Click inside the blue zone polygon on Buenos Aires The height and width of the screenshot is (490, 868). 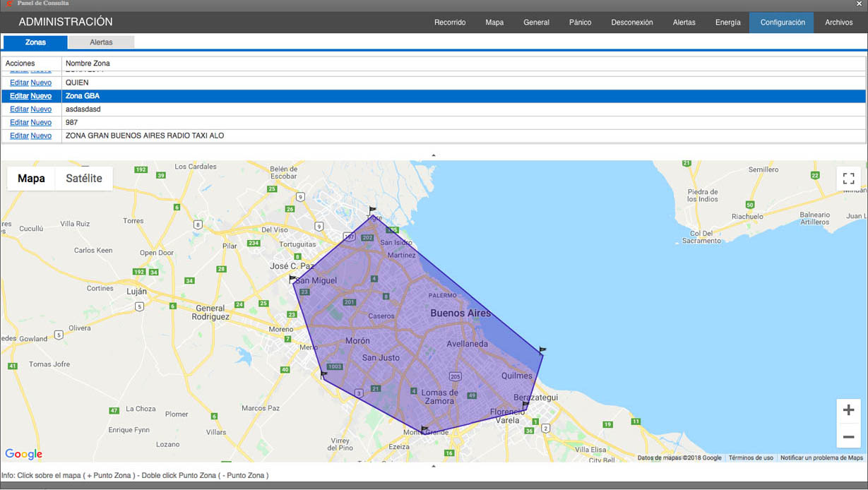point(424,332)
